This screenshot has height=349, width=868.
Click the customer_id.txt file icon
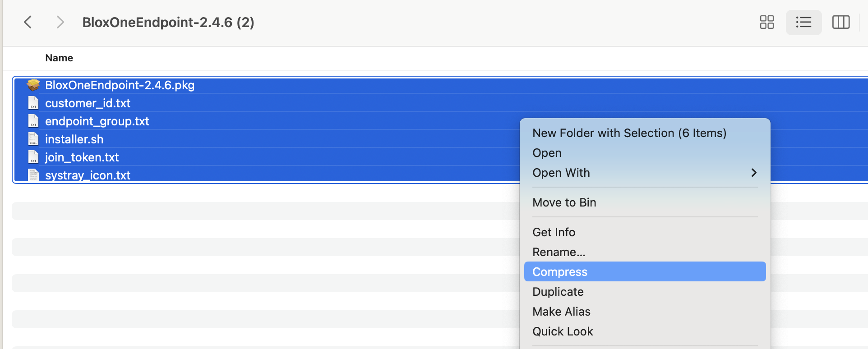tap(33, 103)
